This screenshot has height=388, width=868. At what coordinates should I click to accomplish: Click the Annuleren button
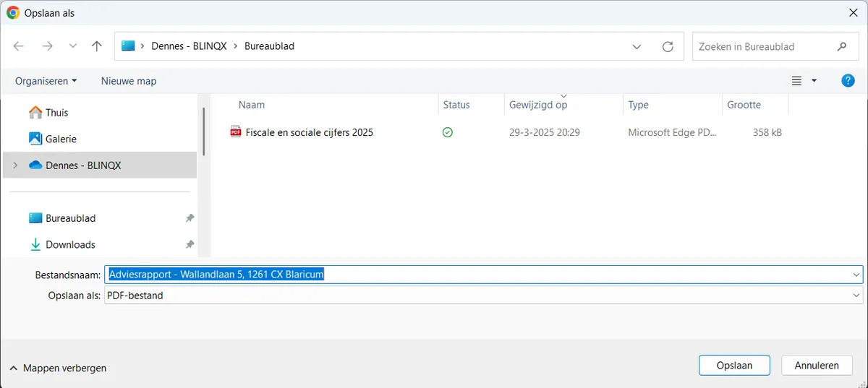pyautogui.click(x=817, y=366)
